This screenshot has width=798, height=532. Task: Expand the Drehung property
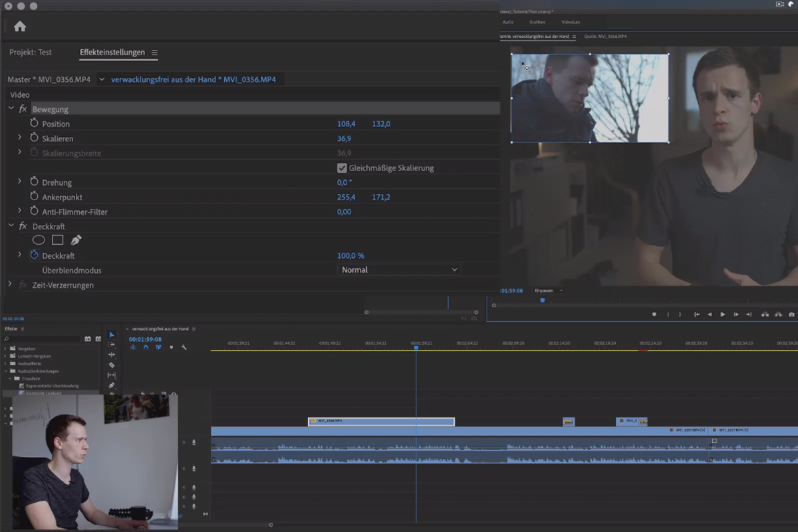tap(20, 182)
